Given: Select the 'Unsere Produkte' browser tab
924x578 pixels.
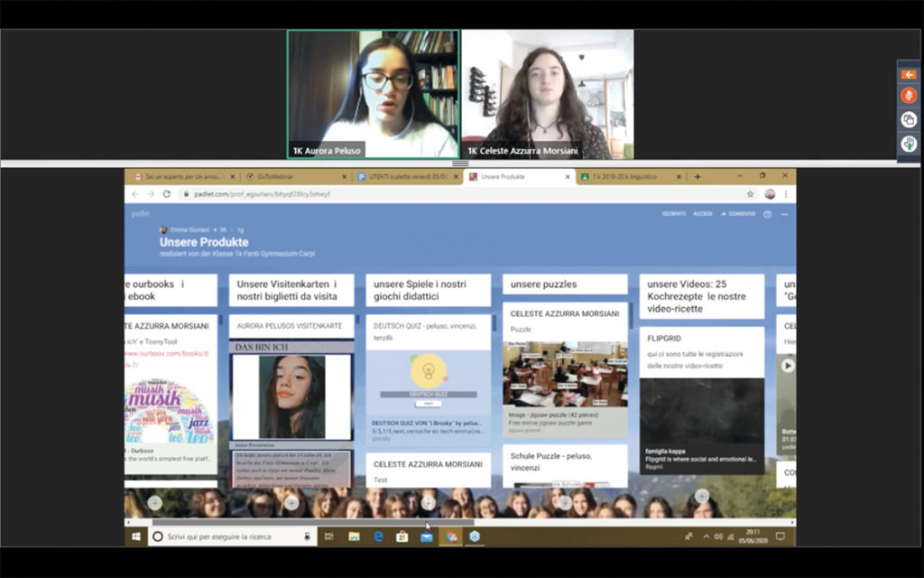Looking at the screenshot, I should pyautogui.click(x=517, y=176).
